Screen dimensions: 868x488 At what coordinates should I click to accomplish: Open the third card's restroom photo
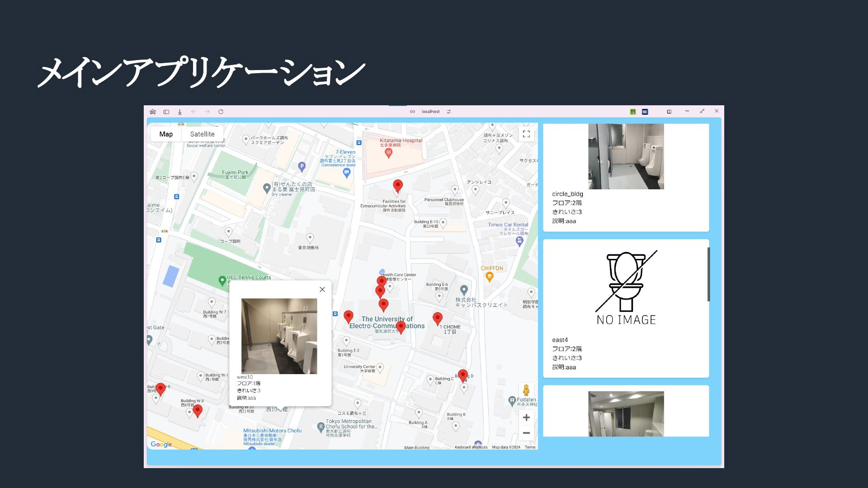click(626, 414)
